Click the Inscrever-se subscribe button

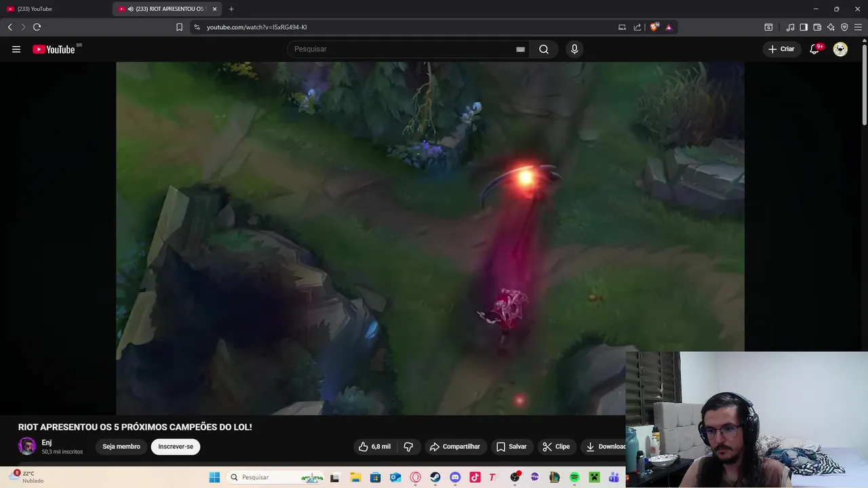(176, 447)
